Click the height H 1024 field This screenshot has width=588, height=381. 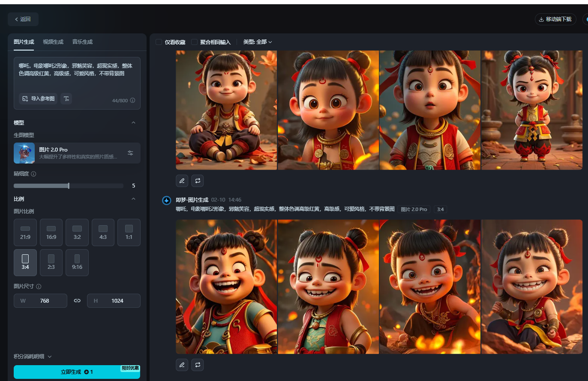tap(114, 301)
